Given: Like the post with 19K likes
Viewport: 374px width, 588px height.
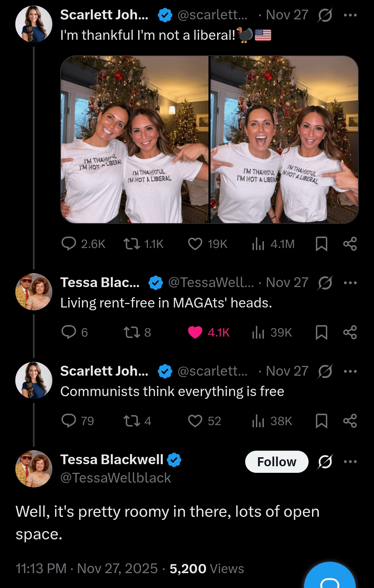Looking at the screenshot, I should (195, 244).
